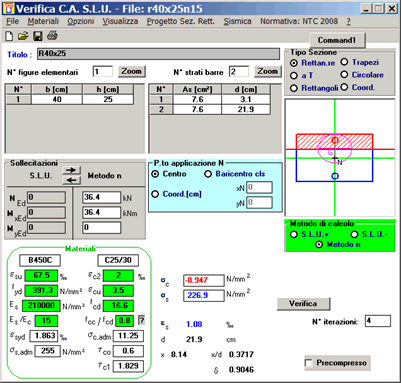Screen dimensions: 402x383
Task: Open the Sismica menu
Action: 237,21
